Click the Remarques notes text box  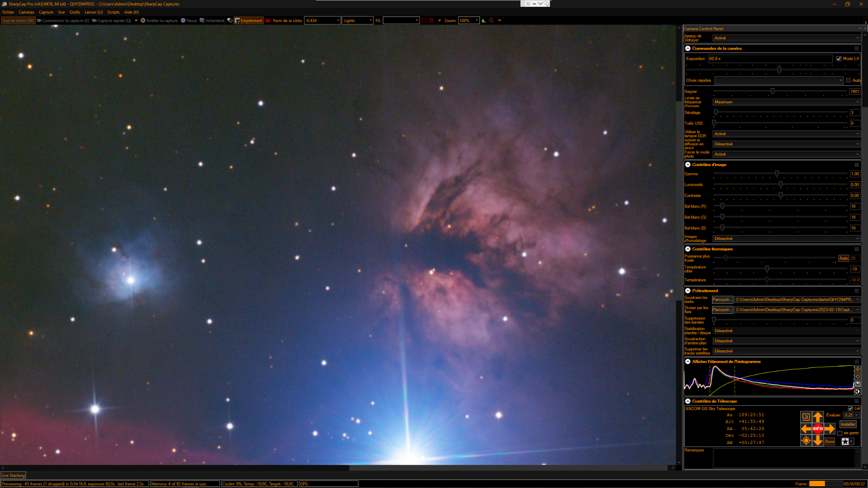point(787,458)
